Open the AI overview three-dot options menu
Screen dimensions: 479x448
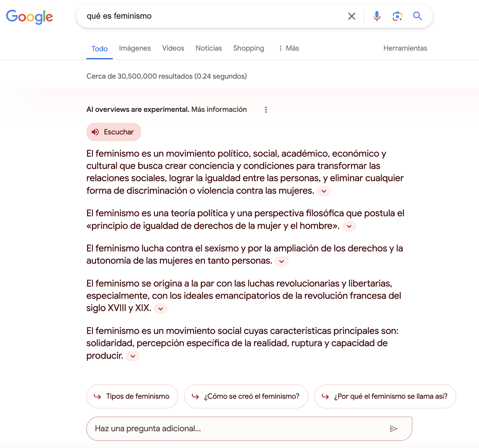click(x=266, y=110)
